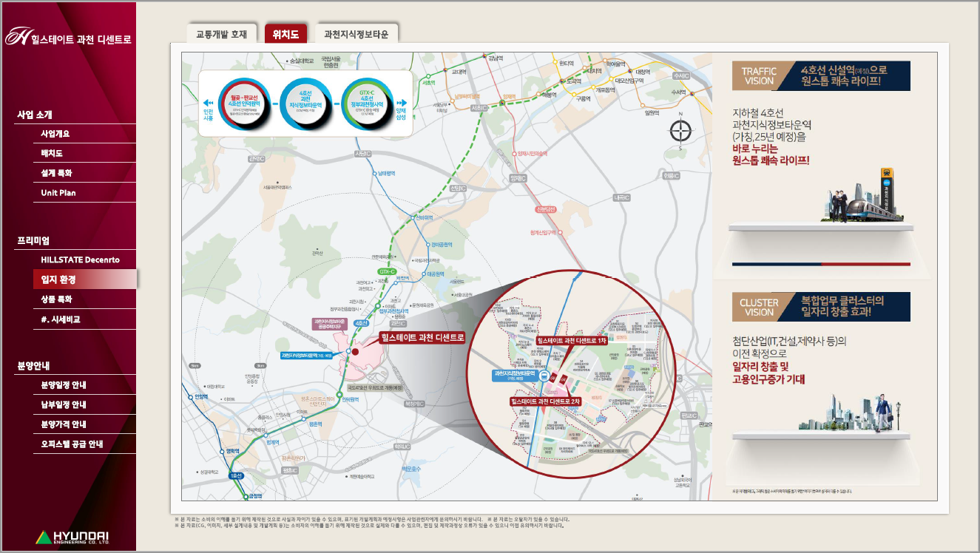The image size is (980, 553).
Task: Click the 양재시민의숲역 station label
Action: pos(532,153)
